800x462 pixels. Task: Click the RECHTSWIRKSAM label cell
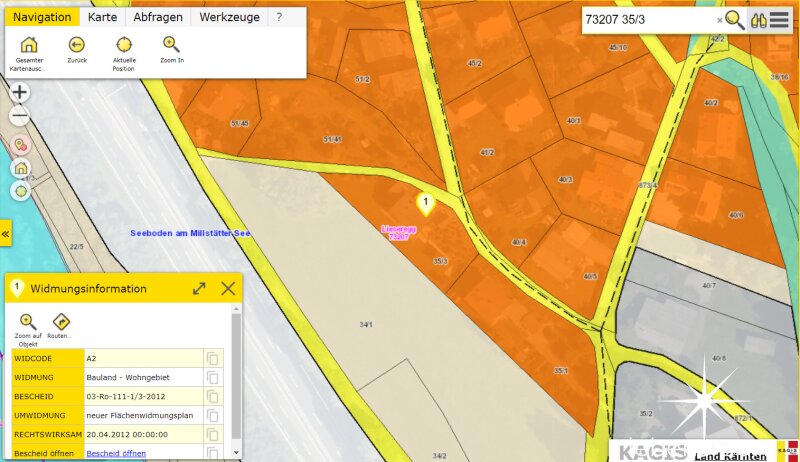click(x=48, y=434)
